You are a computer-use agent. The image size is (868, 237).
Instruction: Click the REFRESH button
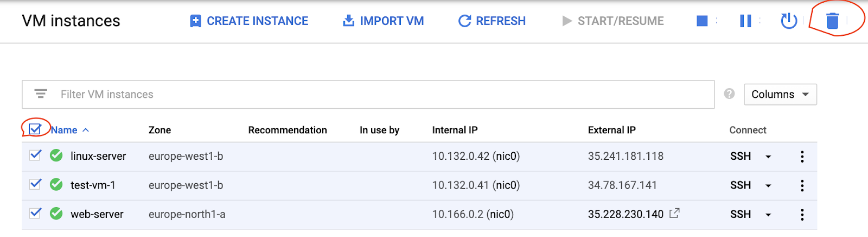tap(492, 21)
